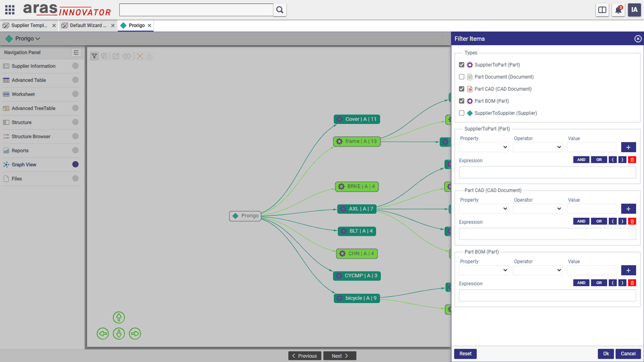
Task: Select the bicycle | A | 9 node
Action: click(x=357, y=298)
